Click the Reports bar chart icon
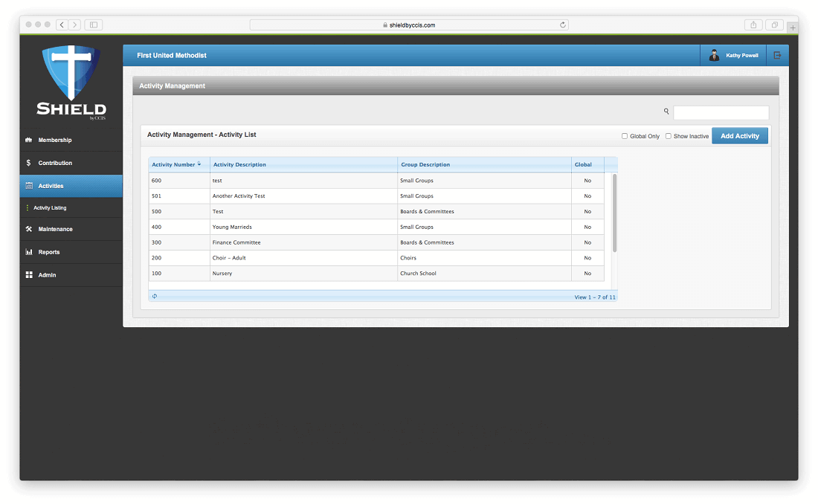Viewport: 818px width, 504px height. coord(28,252)
